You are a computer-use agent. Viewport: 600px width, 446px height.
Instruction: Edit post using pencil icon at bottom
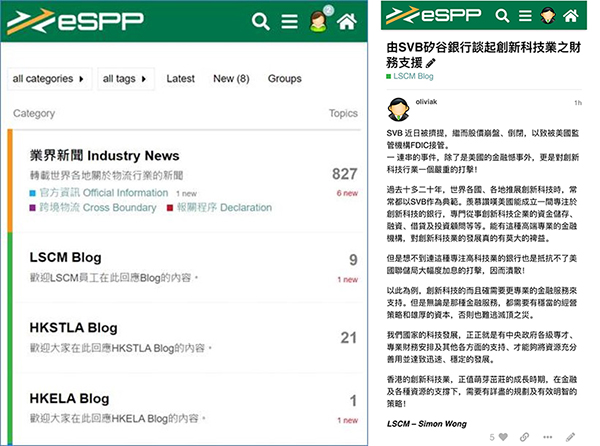coord(570,437)
